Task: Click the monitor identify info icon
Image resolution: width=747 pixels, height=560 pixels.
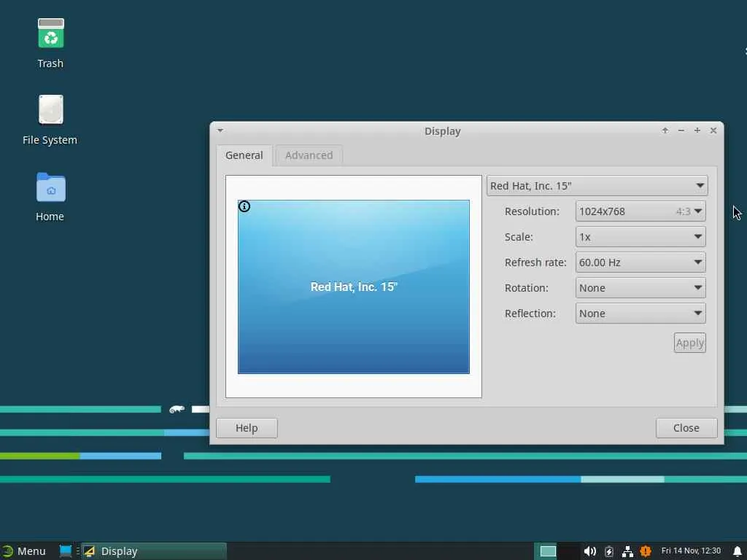Action: pyautogui.click(x=244, y=206)
